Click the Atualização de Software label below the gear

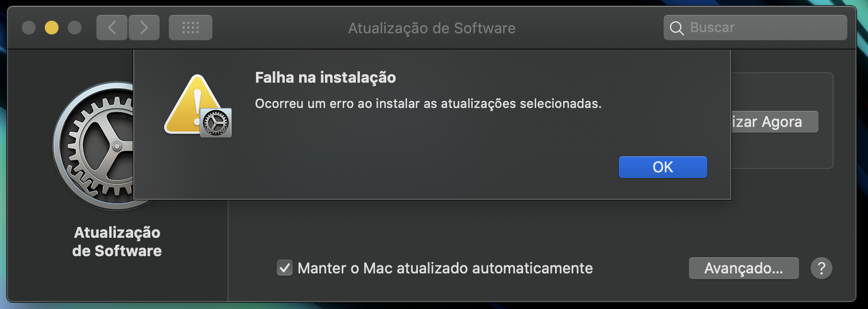(x=117, y=242)
